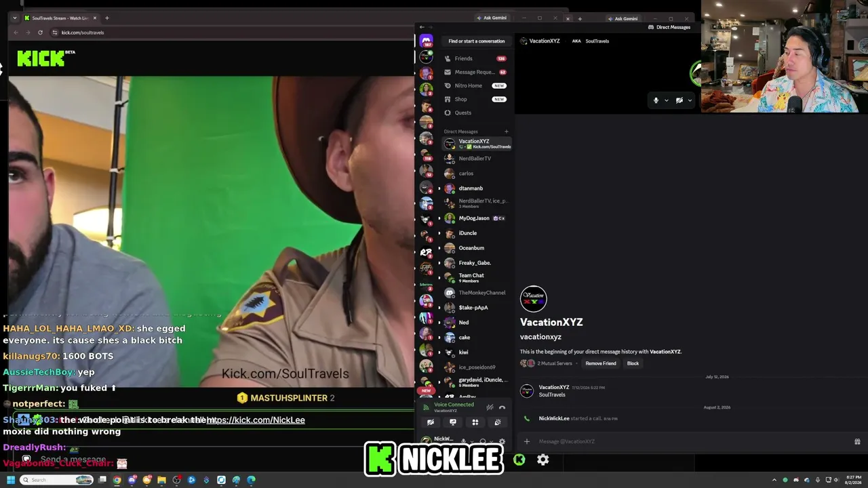This screenshot has width=868, height=488.
Task: Open Friends list in Discord
Action: coord(475,58)
